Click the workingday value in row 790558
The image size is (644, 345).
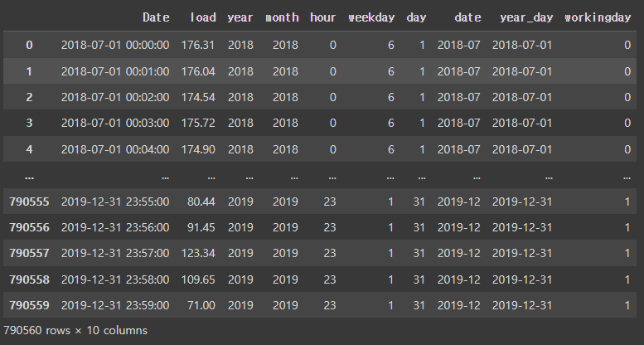coord(627,279)
